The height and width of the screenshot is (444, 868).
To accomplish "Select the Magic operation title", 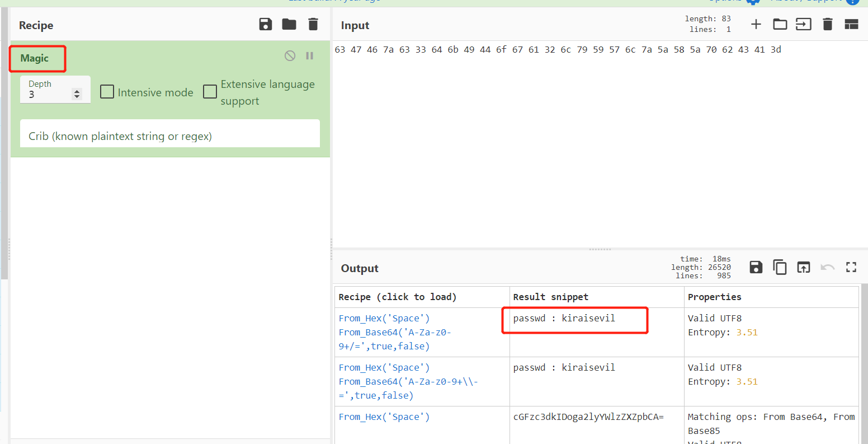I will (35, 58).
